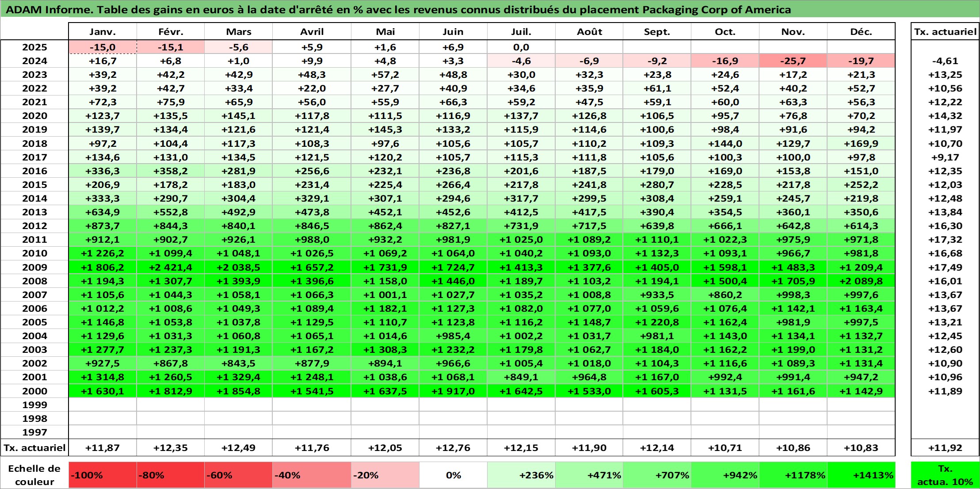Click the +57,2 cell for May 2023
This screenshot has width=980, height=489.
point(385,75)
